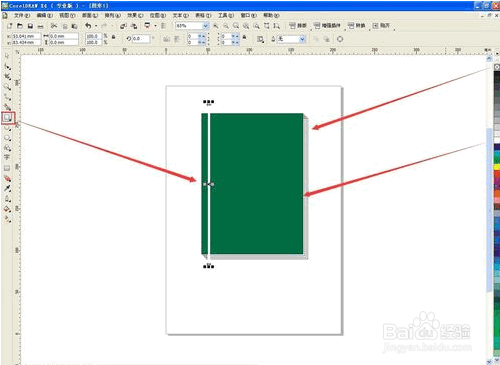The width and height of the screenshot is (500, 365).
Task: Click the Application launcher icon
Action: 147,26
